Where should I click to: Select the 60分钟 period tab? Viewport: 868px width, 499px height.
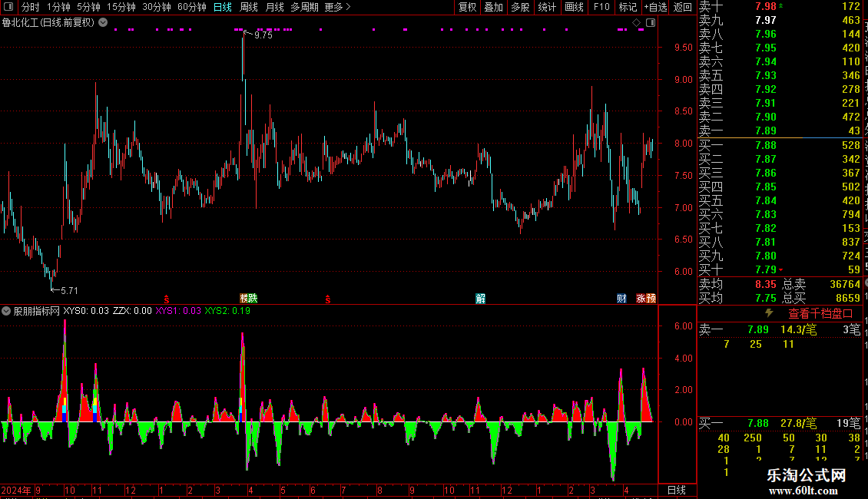(191, 7)
